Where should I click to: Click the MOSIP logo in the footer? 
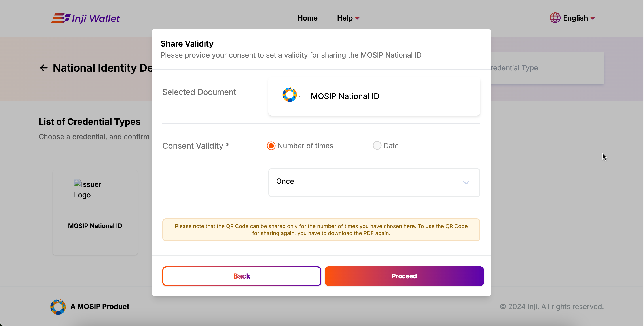tap(58, 307)
